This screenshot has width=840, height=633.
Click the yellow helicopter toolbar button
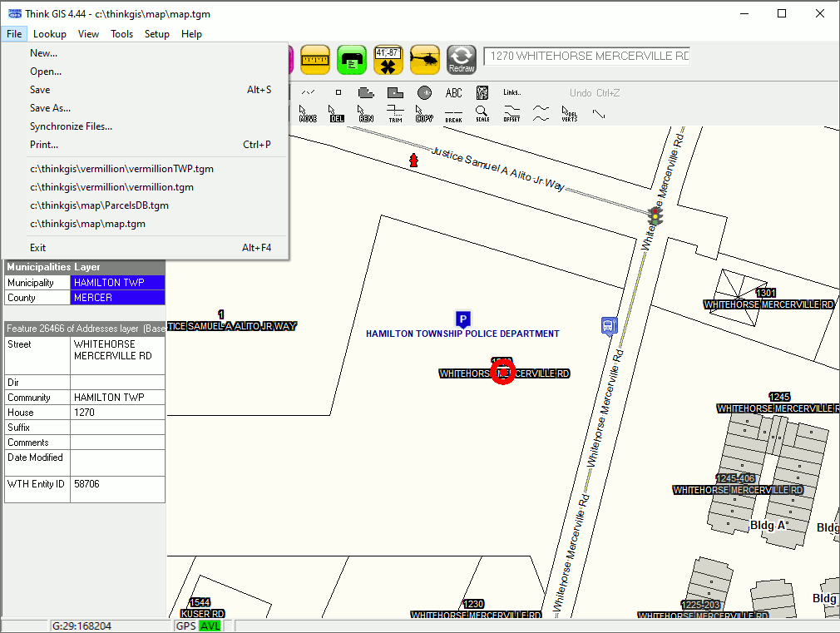[x=424, y=60]
